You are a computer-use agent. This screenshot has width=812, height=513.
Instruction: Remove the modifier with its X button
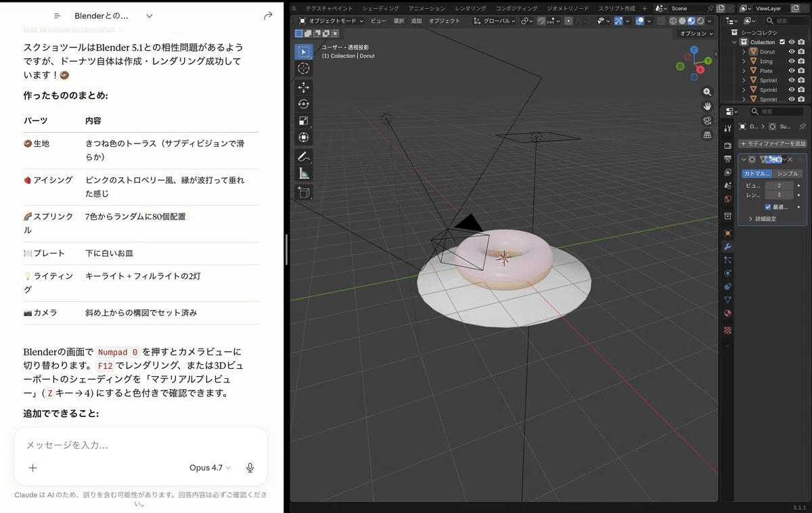point(790,160)
